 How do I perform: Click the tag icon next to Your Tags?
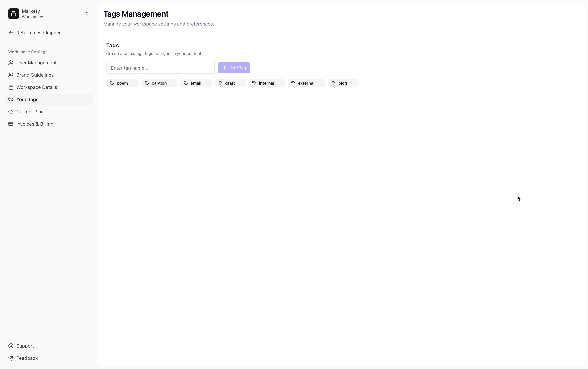click(11, 99)
